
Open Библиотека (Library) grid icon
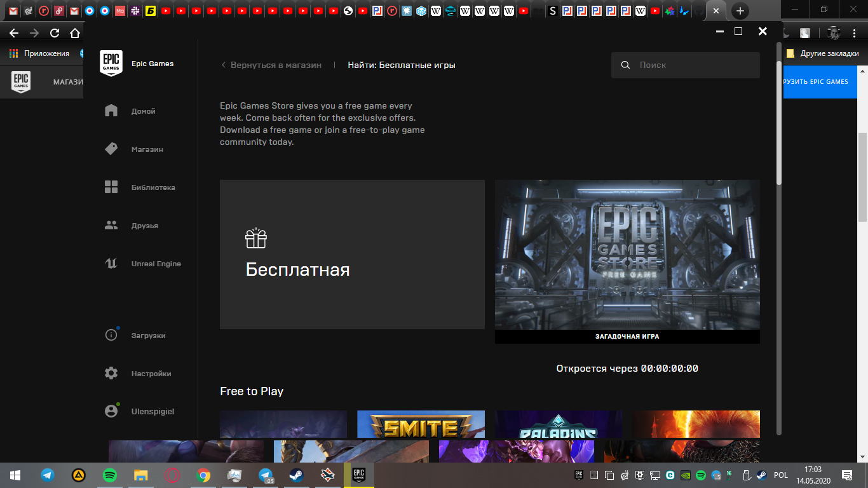click(111, 187)
